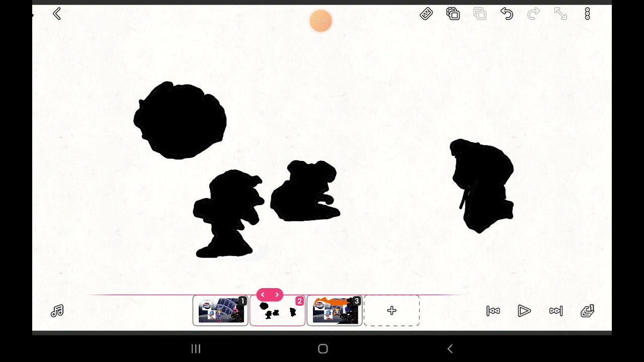Open Android recent apps button
644x362 pixels.
(x=196, y=349)
